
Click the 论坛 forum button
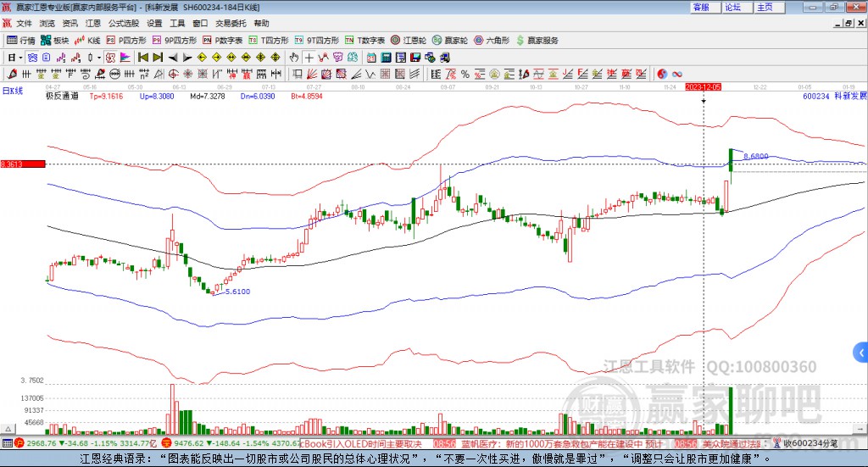[x=737, y=7]
